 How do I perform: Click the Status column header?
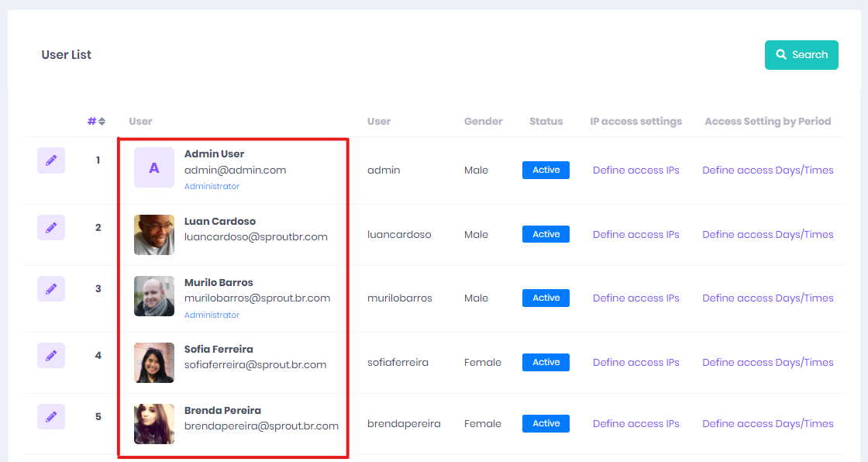pyautogui.click(x=546, y=122)
